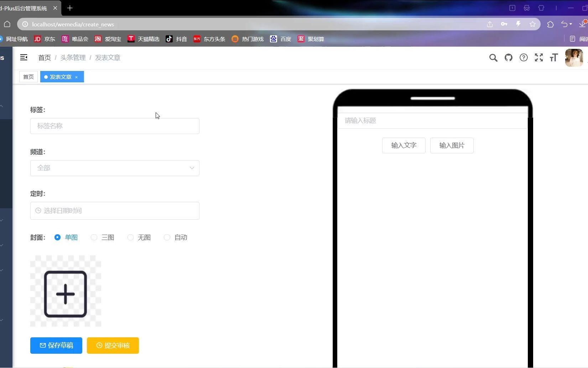Click 头条管理 breadcrumb item
This screenshot has height=368, width=588.
coord(73,58)
